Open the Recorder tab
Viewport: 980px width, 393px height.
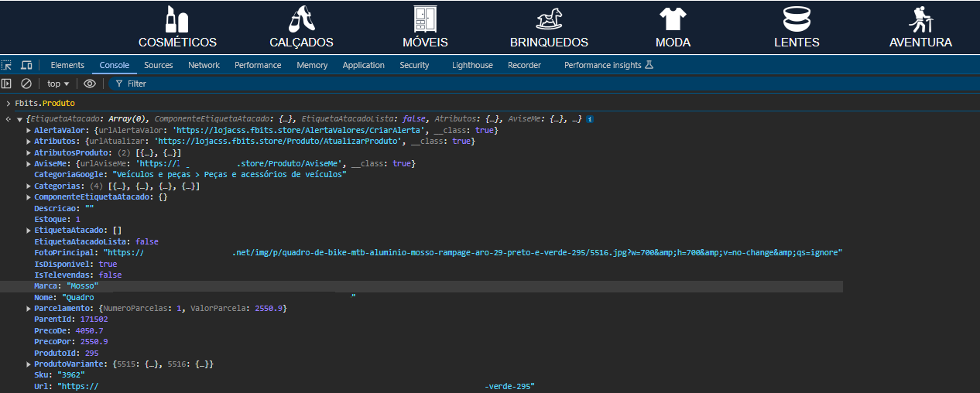(x=524, y=65)
